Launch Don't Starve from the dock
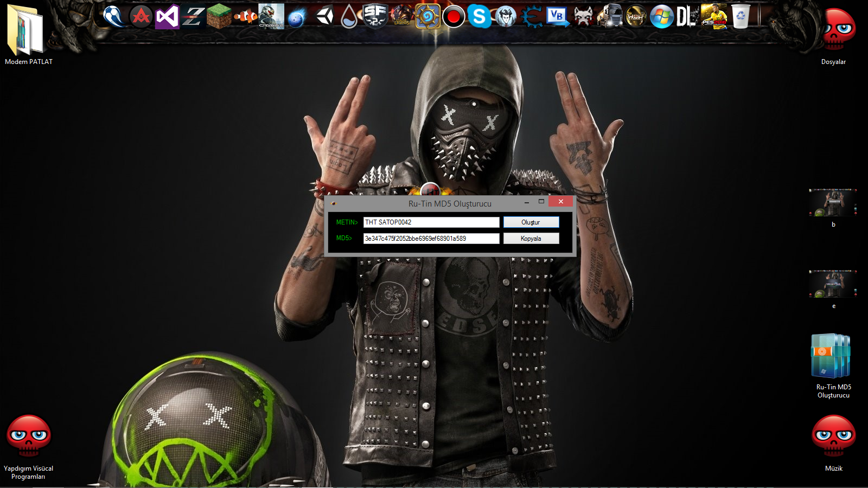 tap(506, 17)
